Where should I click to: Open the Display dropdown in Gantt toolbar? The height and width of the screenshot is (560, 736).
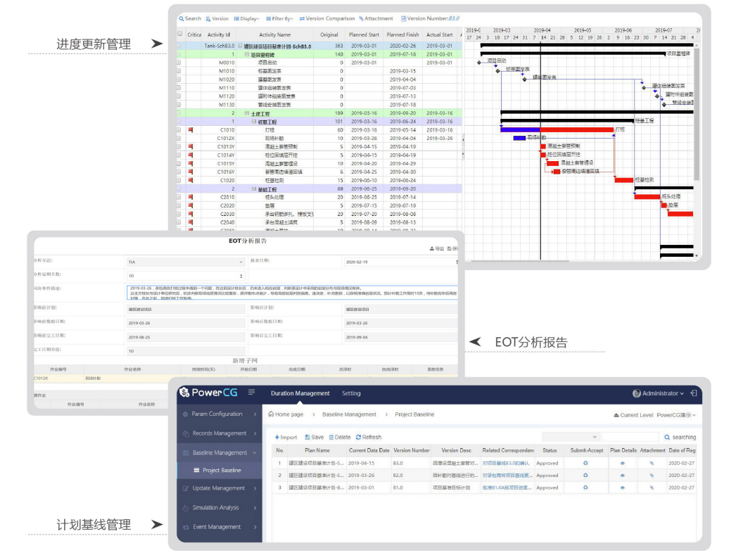[x=247, y=19]
